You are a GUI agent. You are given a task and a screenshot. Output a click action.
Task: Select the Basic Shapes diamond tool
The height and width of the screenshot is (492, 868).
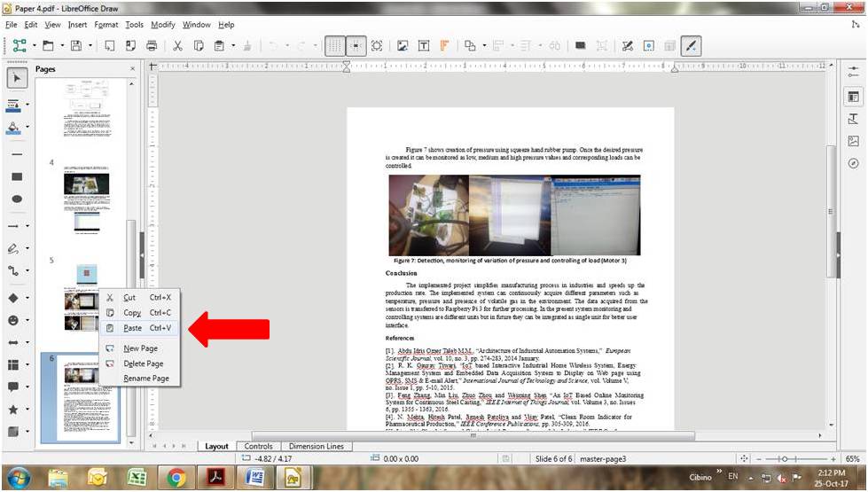tap(14, 298)
